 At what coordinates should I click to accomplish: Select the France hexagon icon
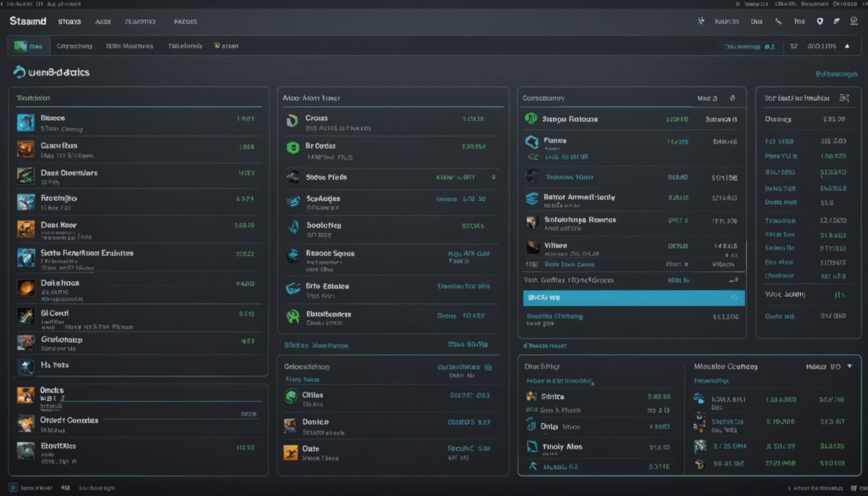click(531, 142)
